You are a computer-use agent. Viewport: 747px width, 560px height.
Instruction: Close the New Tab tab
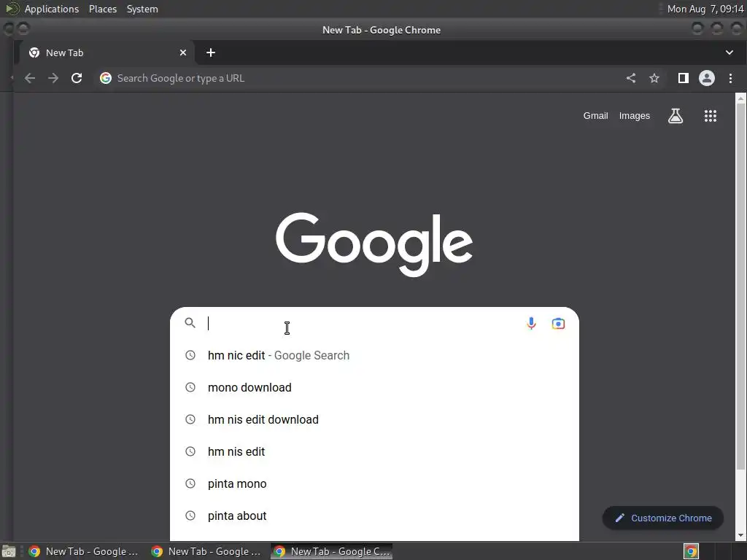[183, 52]
